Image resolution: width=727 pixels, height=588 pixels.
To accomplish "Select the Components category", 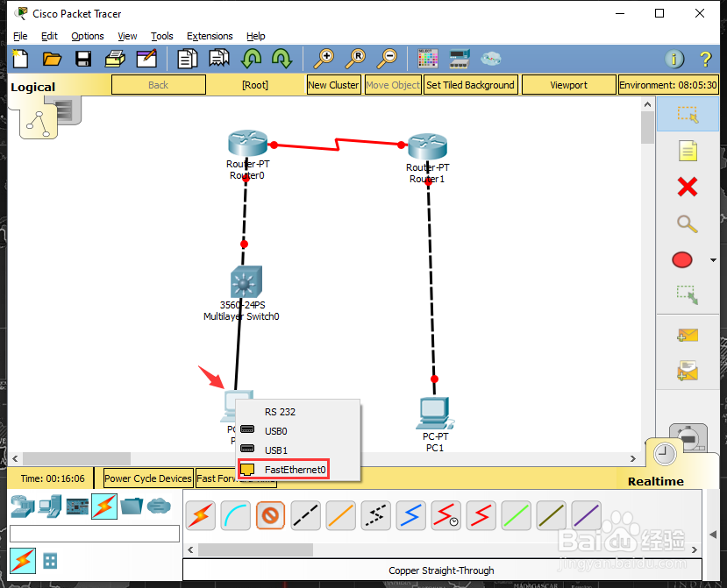I will 77,507.
